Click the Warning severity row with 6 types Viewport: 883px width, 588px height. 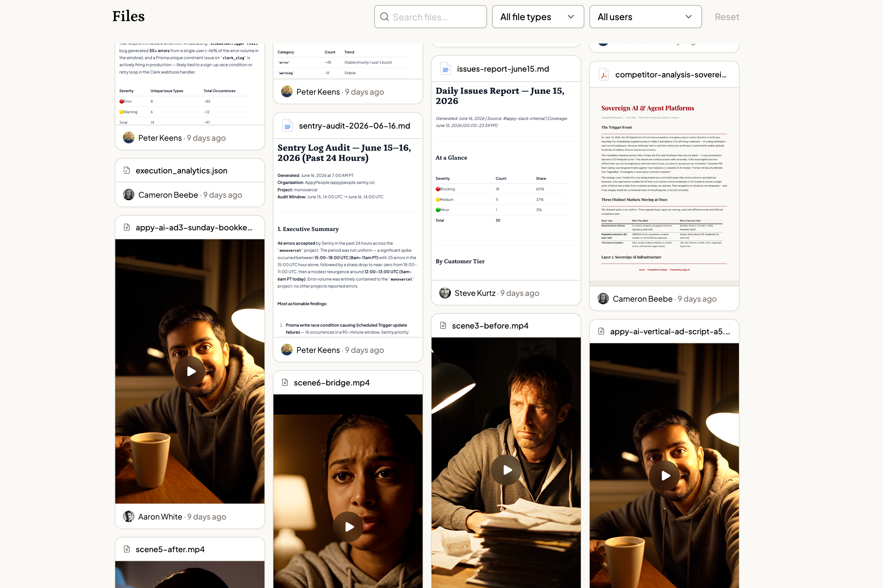point(185,112)
